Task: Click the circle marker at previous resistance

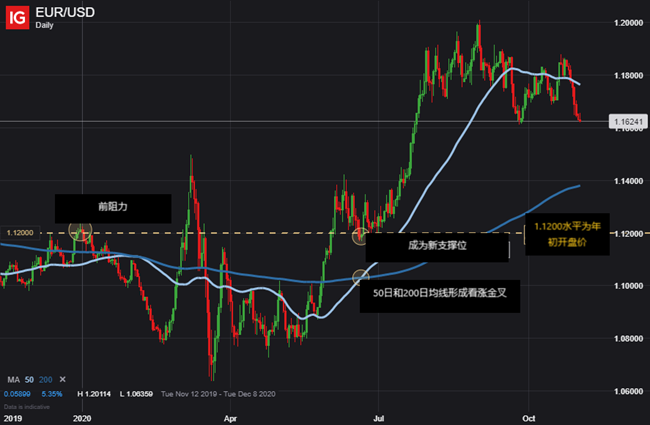Action: [x=82, y=232]
